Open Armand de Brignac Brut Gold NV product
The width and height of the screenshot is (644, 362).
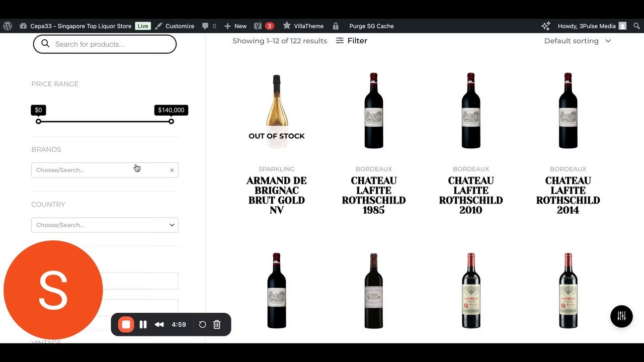click(x=276, y=195)
